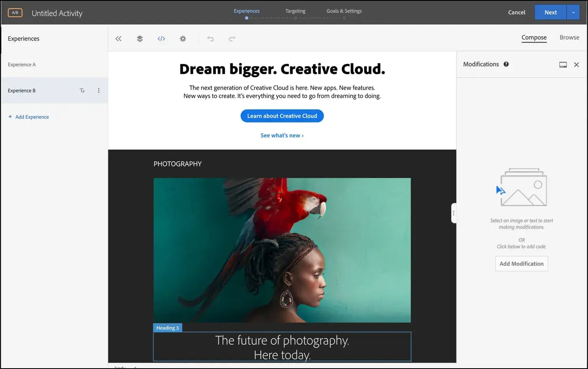Click the Modifications help question mark icon
Viewport: 588px width, 369px height.
coord(506,64)
